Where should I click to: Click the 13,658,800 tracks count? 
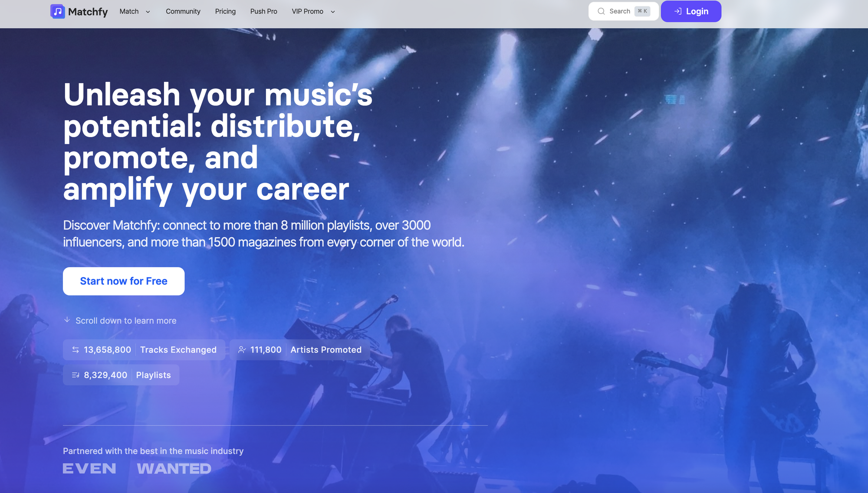coord(107,349)
